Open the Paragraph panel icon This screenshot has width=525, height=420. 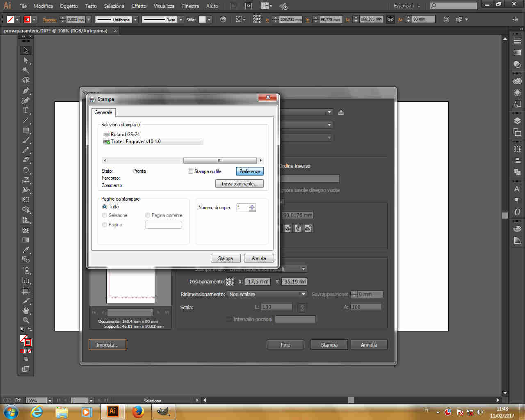[517, 200]
